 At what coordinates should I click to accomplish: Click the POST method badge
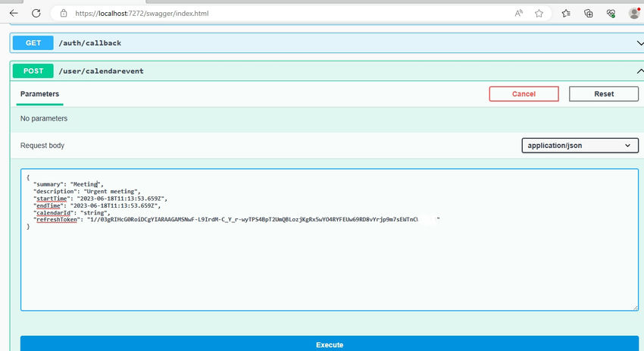33,71
